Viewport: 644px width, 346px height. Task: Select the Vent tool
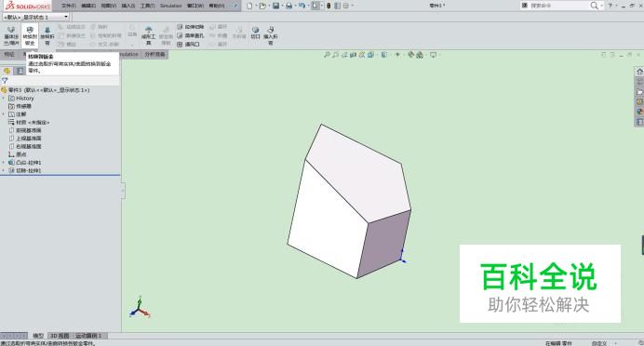[x=189, y=45]
